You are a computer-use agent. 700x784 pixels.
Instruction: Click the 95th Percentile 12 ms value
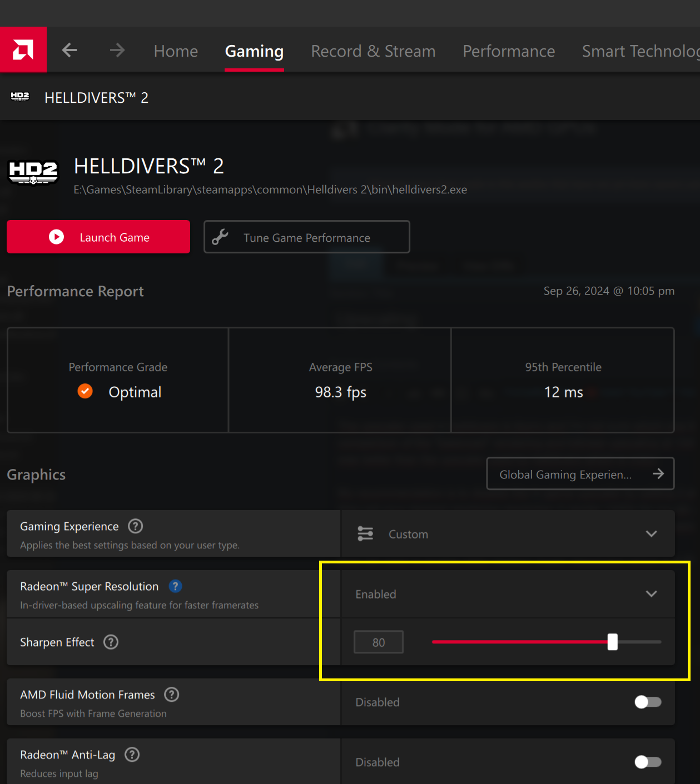563,392
